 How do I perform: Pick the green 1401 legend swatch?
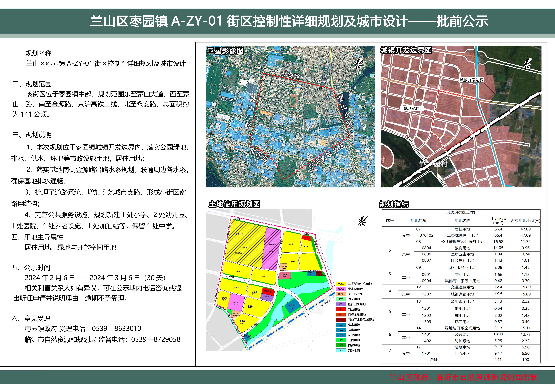(341, 340)
